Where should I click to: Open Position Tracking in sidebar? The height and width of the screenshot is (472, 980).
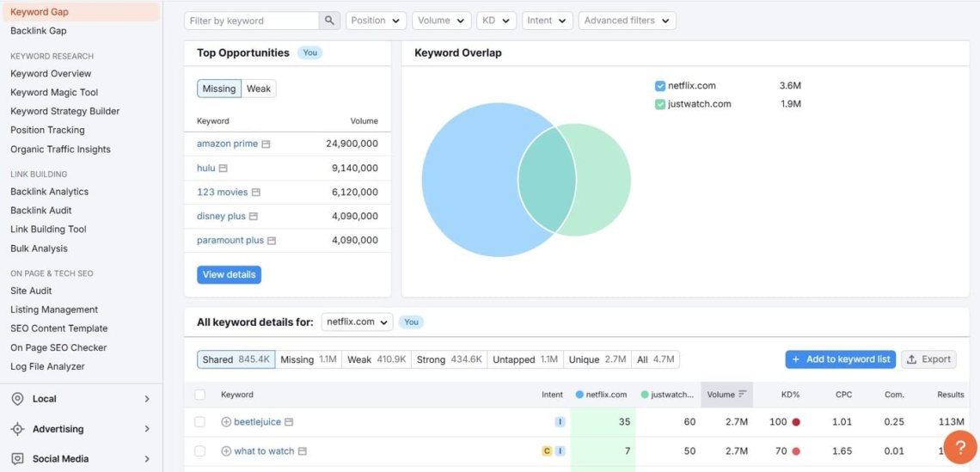[x=47, y=130]
